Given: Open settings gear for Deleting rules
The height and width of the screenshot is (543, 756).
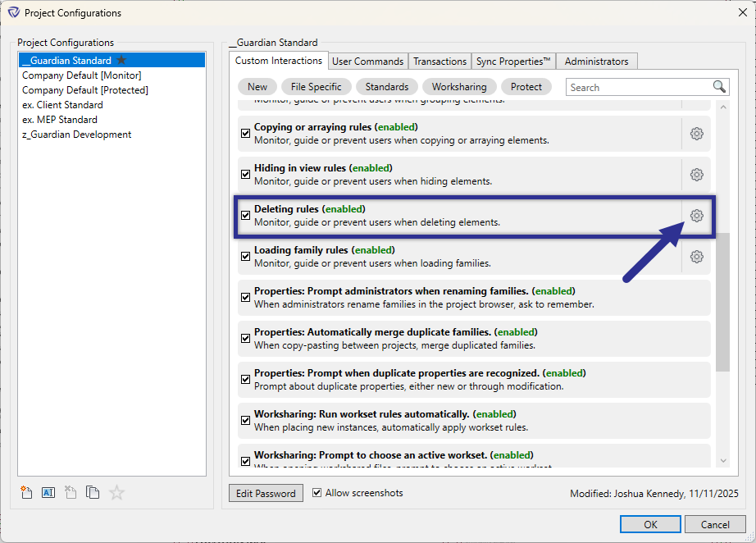Looking at the screenshot, I should pyautogui.click(x=696, y=215).
